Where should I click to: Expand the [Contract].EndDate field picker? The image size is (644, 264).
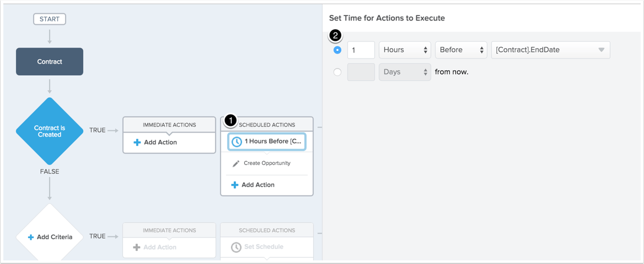551,50
